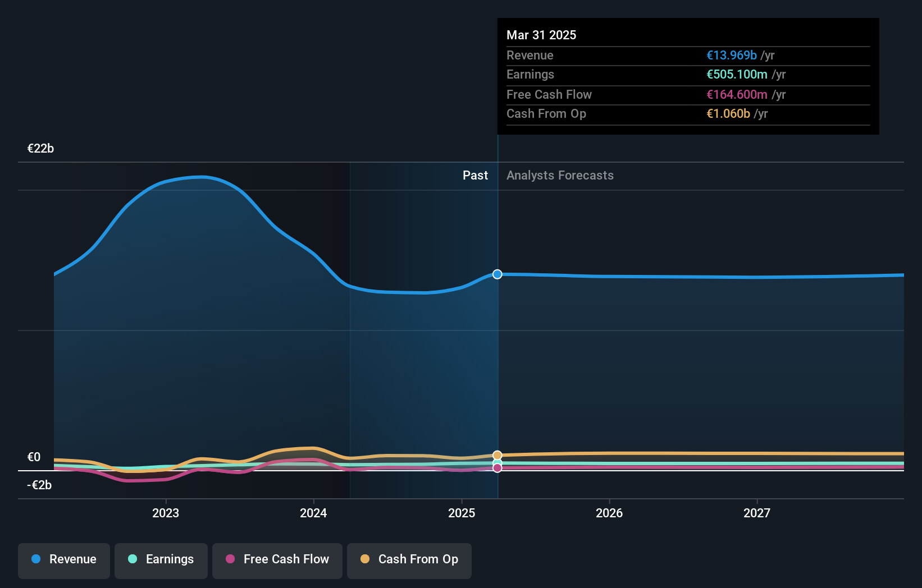
Task: Click the Past label on chart
Action: coord(475,175)
